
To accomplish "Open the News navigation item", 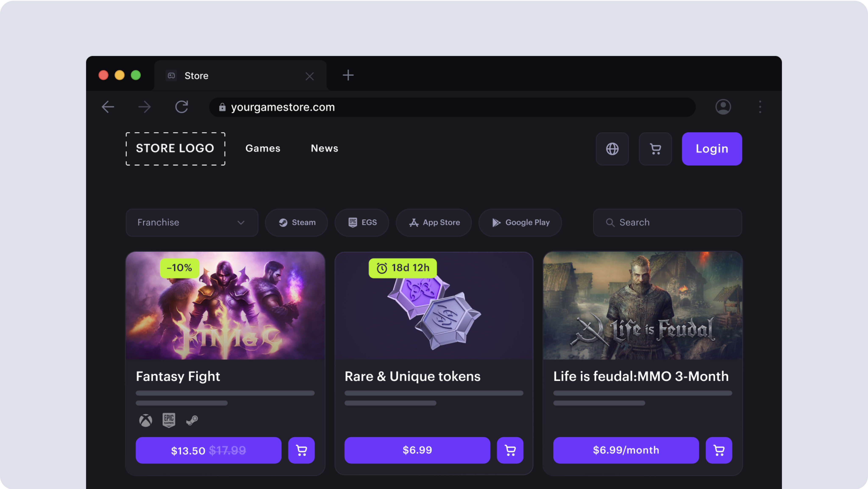I will coord(324,148).
